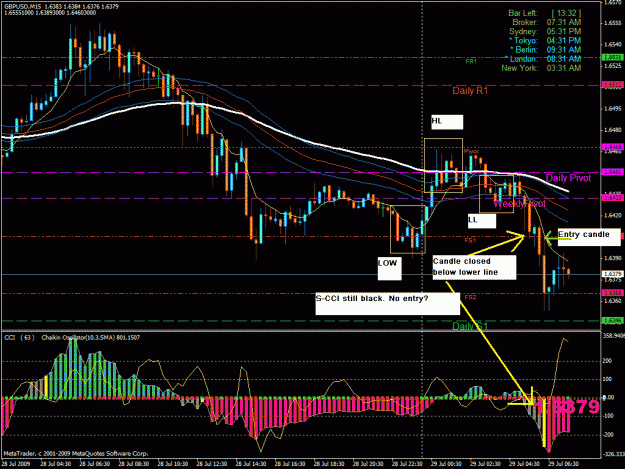625x469 pixels.
Task: Select the Sydney time 05:31 PM
Action: point(564,31)
